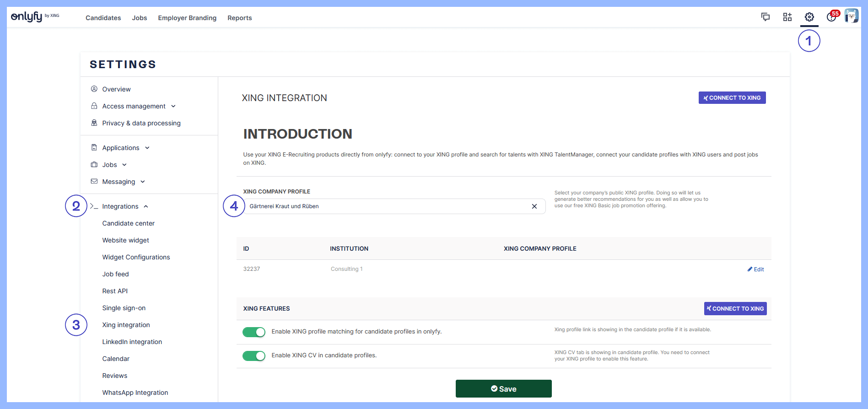Image resolution: width=868 pixels, height=409 pixels.
Task: Clear the Gärtnerei Kraut und Rüben selection
Action: tap(534, 206)
